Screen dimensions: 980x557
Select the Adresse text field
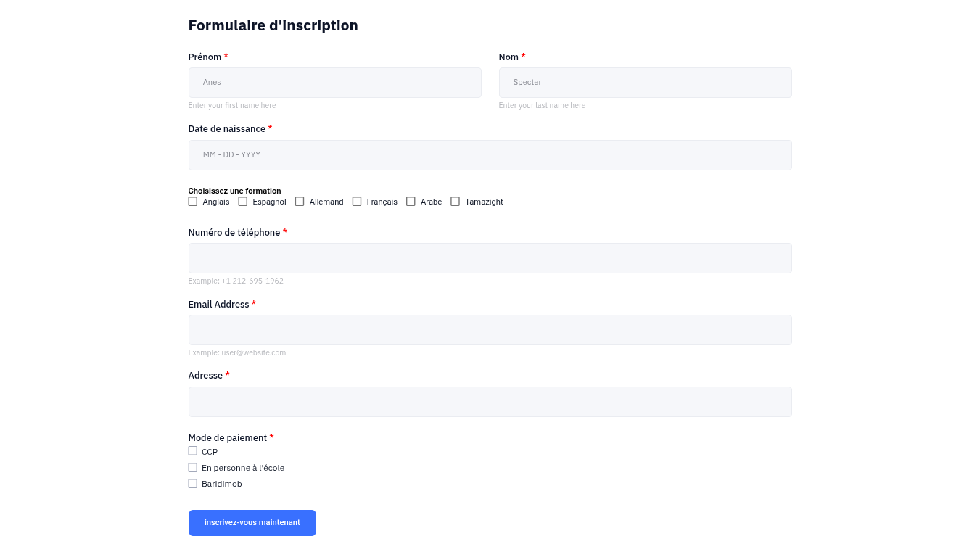pos(490,402)
